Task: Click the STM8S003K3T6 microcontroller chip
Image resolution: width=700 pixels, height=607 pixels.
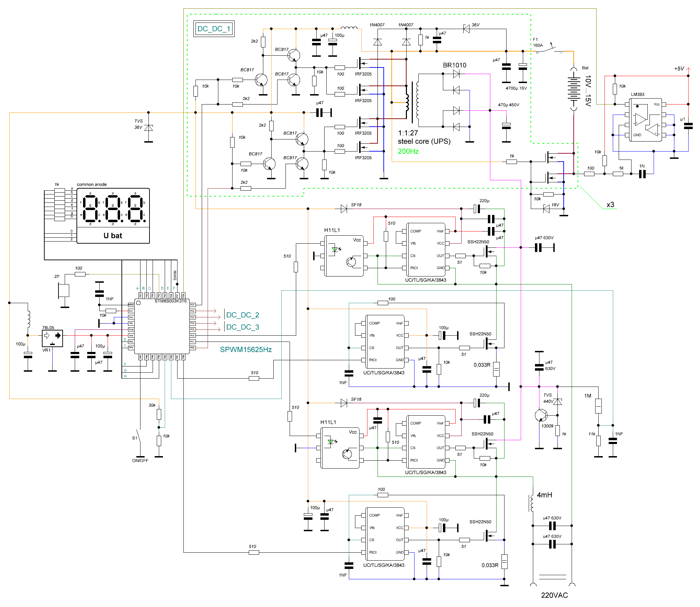Action: [x=162, y=326]
